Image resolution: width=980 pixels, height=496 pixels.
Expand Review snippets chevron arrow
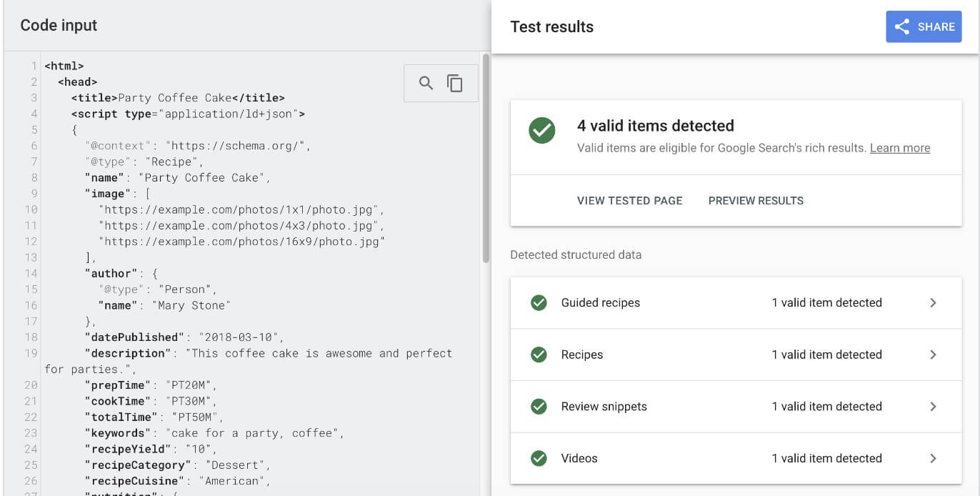tap(933, 407)
